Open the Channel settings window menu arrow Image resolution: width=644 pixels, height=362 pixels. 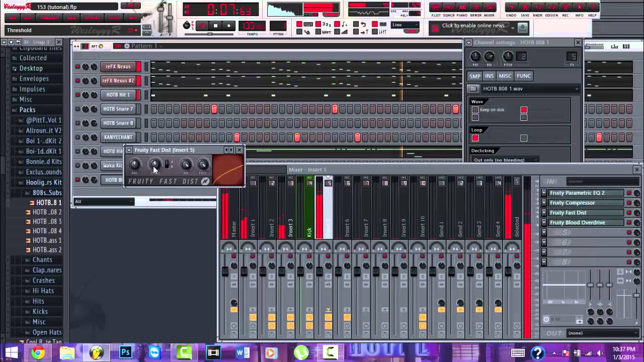click(469, 43)
